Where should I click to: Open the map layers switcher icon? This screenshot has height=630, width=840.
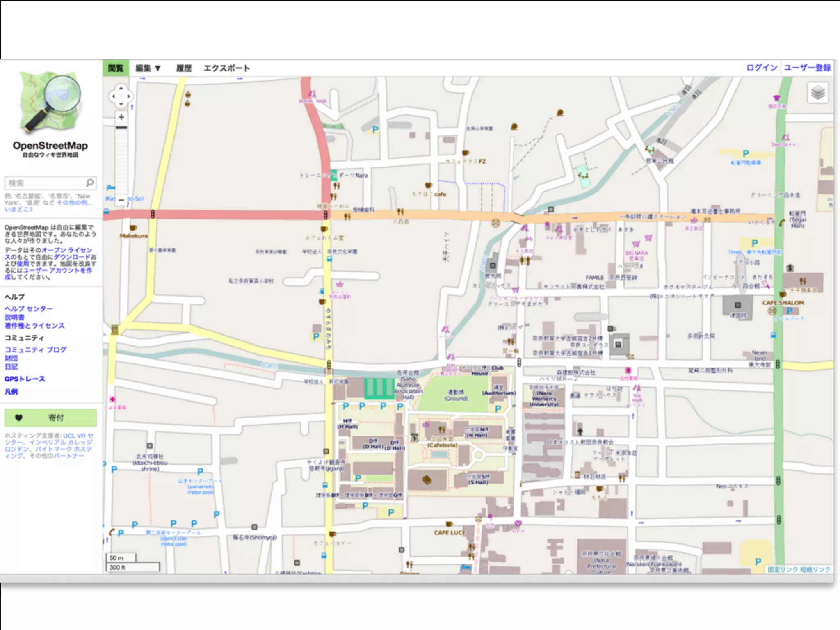tap(817, 93)
